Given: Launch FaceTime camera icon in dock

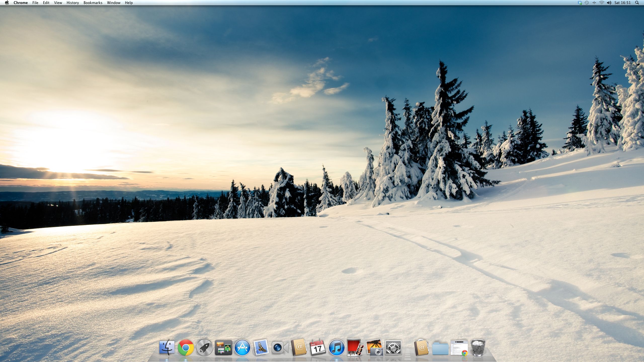Looking at the screenshot, I should [280, 348].
